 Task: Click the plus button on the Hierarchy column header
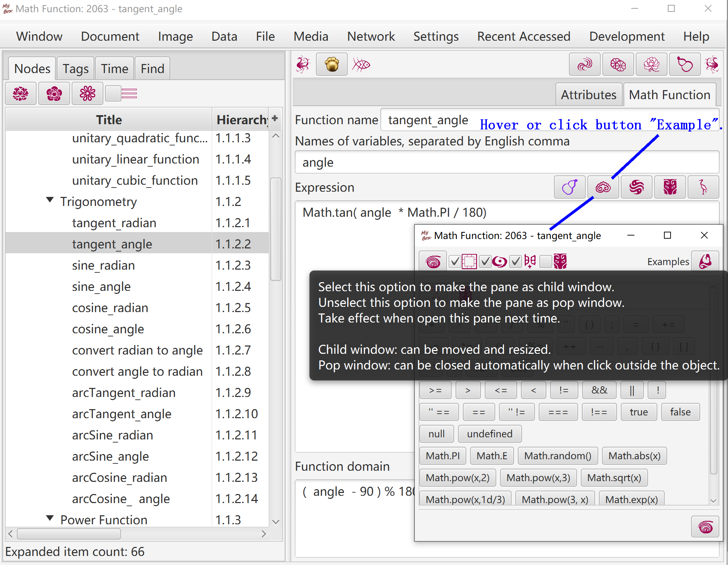(x=275, y=118)
